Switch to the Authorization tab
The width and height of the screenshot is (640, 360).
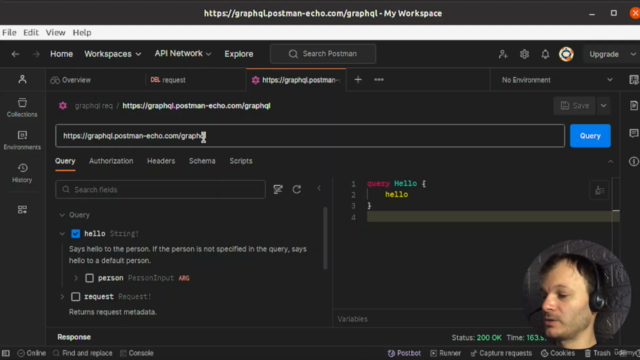[x=111, y=161]
